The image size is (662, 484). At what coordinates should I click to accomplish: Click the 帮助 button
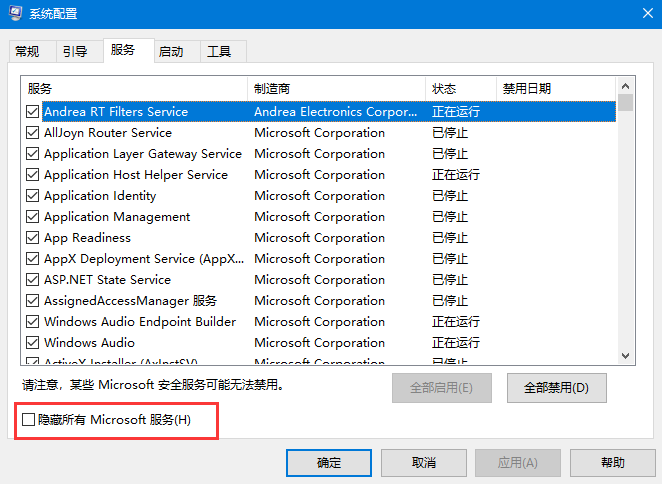(x=613, y=463)
